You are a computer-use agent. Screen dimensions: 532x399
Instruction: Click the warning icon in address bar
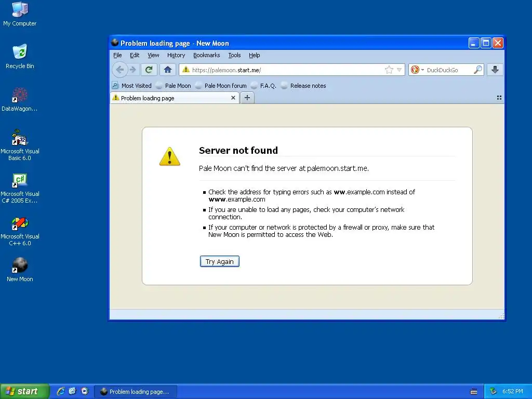pyautogui.click(x=185, y=70)
